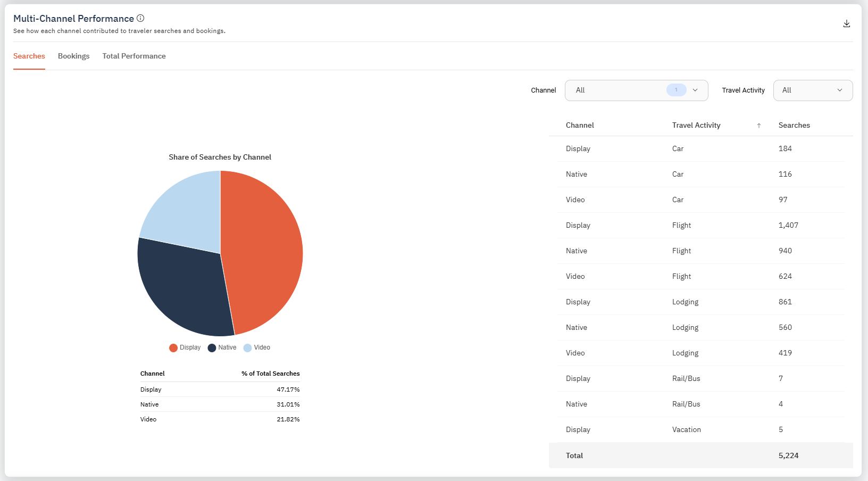Click the download icon in the top right
This screenshot has width=868, height=481.
pyautogui.click(x=846, y=24)
